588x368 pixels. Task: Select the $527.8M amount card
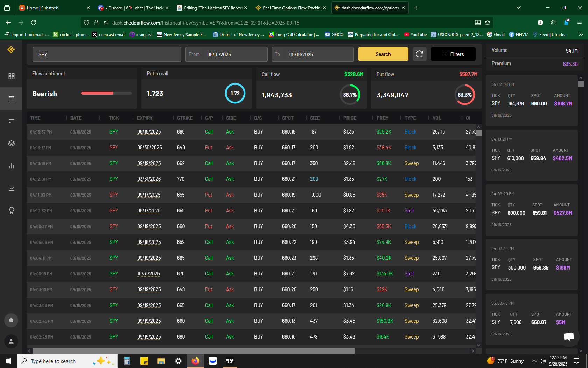click(x=532, y=210)
